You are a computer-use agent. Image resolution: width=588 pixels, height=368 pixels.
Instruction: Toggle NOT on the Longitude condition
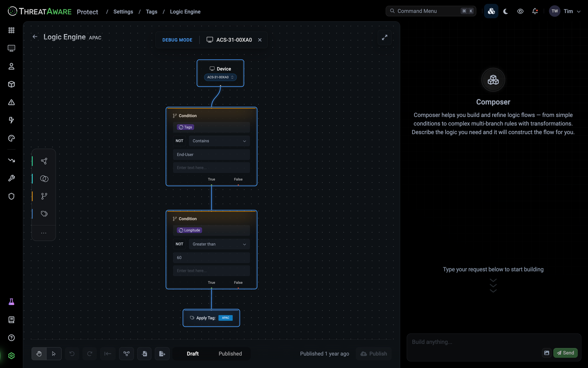click(180, 244)
